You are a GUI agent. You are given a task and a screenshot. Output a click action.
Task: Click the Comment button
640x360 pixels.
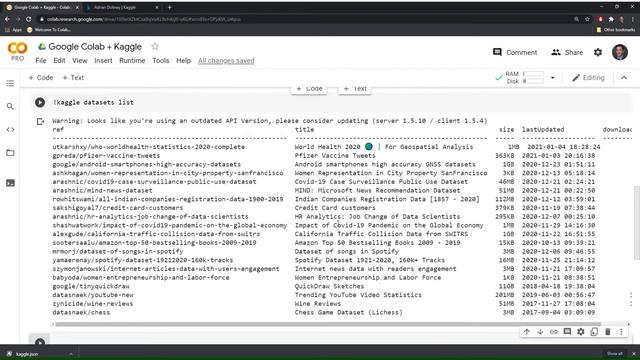tap(515, 52)
